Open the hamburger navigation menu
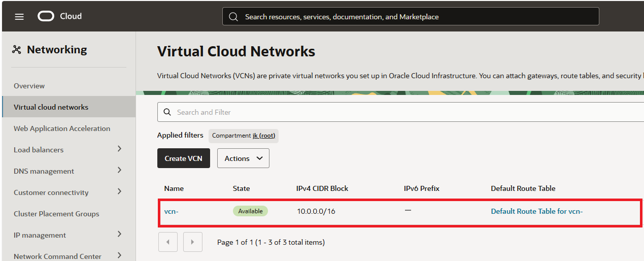Viewport: 644px width, 261px height. [19, 17]
